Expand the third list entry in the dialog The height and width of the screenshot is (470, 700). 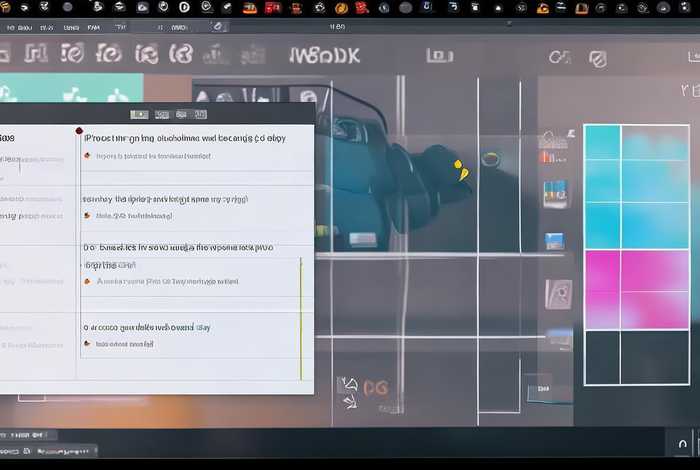(180, 247)
